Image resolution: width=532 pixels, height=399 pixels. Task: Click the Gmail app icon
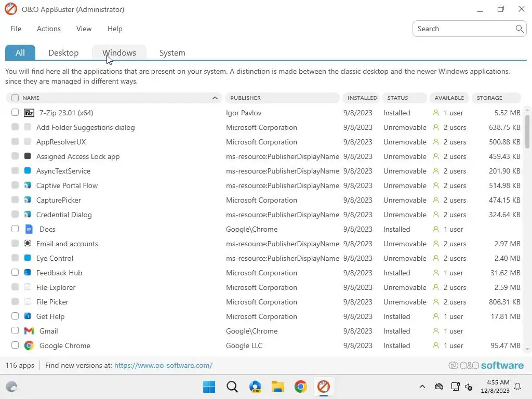29,331
